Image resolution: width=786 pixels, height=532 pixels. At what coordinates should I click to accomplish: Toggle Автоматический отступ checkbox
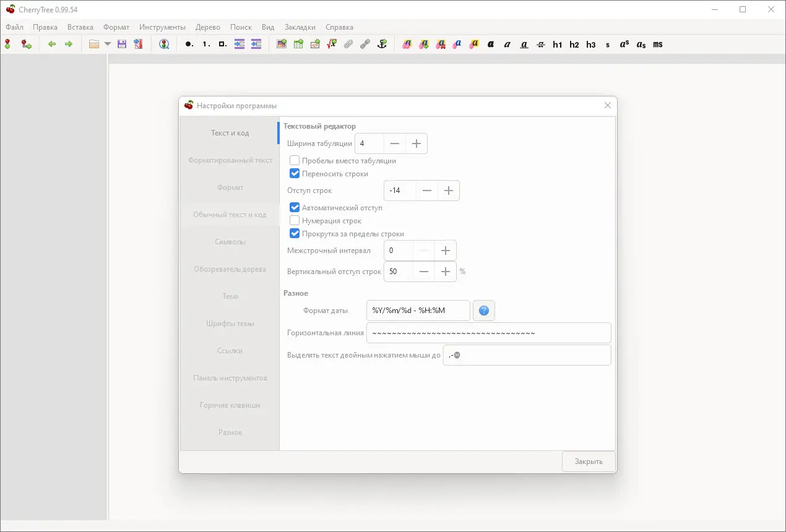point(295,208)
